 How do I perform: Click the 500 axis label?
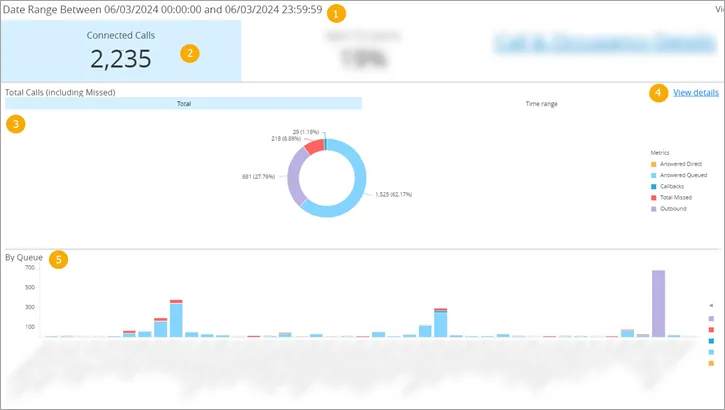(30, 287)
